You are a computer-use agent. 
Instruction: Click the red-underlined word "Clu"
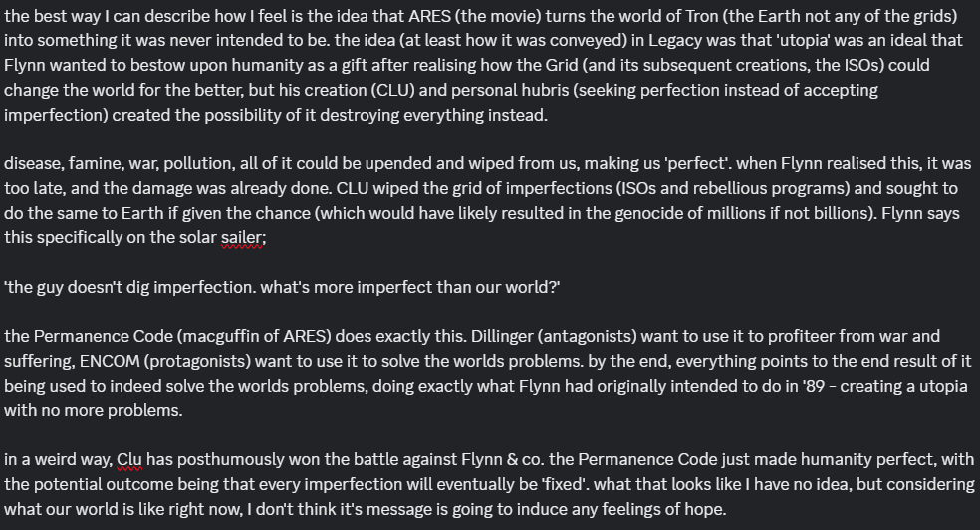tap(129, 460)
